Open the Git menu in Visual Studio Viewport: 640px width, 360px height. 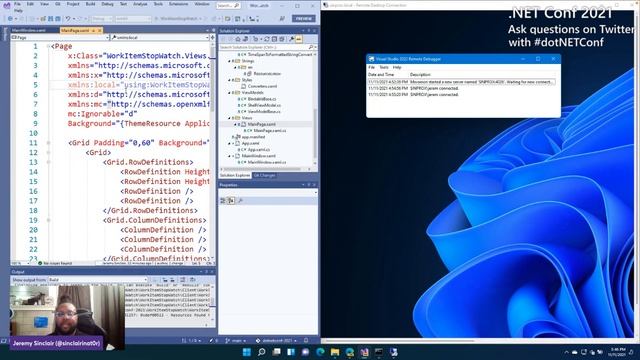click(58, 4)
